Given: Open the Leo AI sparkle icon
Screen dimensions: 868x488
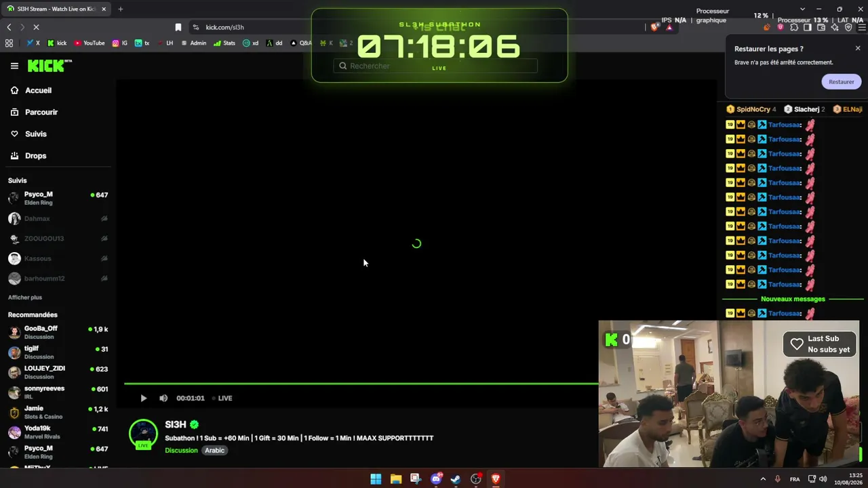Looking at the screenshot, I should 835,27.
